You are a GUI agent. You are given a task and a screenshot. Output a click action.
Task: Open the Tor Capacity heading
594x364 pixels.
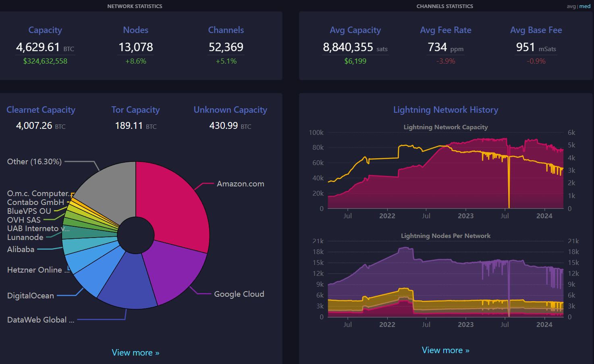click(x=135, y=110)
